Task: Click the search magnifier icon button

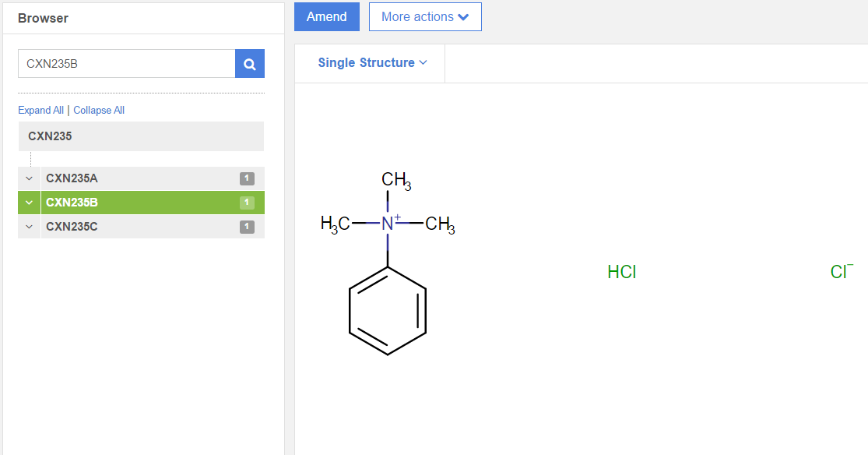Action: pyautogui.click(x=250, y=64)
